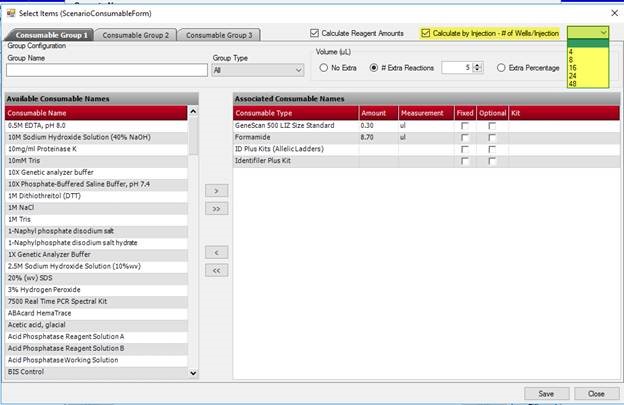Remove selected item with < button

(216, 253)
